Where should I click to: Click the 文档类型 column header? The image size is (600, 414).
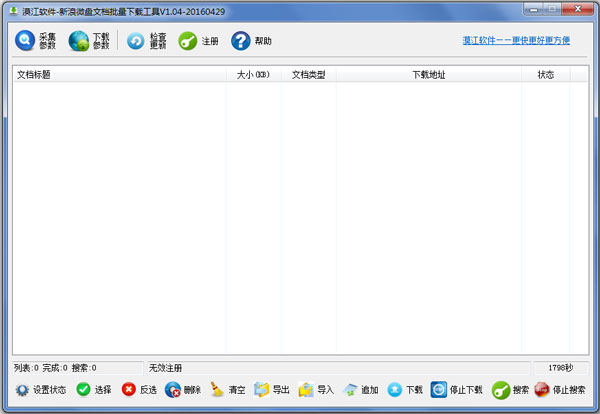(x=308, y=75)
